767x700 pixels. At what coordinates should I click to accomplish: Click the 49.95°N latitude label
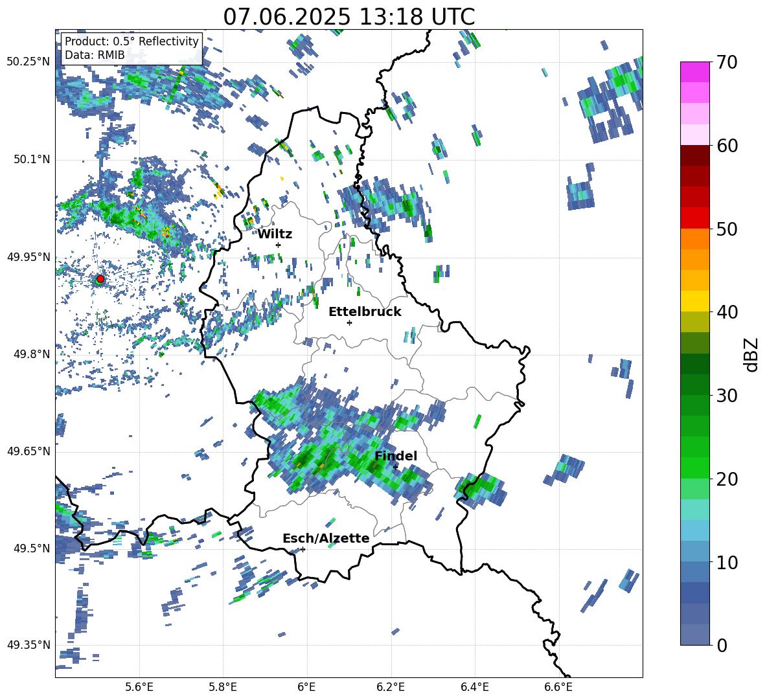click(29, 257)
